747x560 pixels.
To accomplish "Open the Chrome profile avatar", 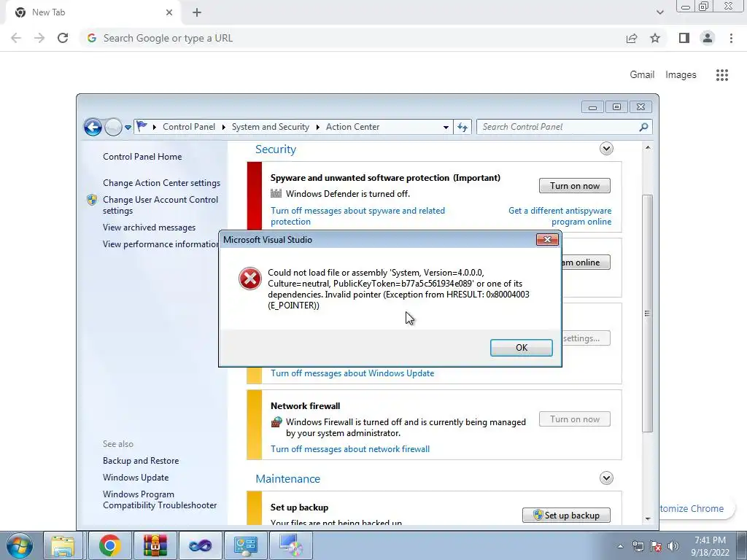I will click(x=708, y=38).
